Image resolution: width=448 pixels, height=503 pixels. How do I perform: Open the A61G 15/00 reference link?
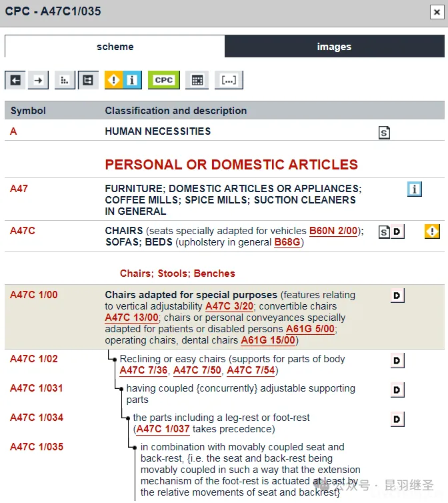click(x=268, y=340)
